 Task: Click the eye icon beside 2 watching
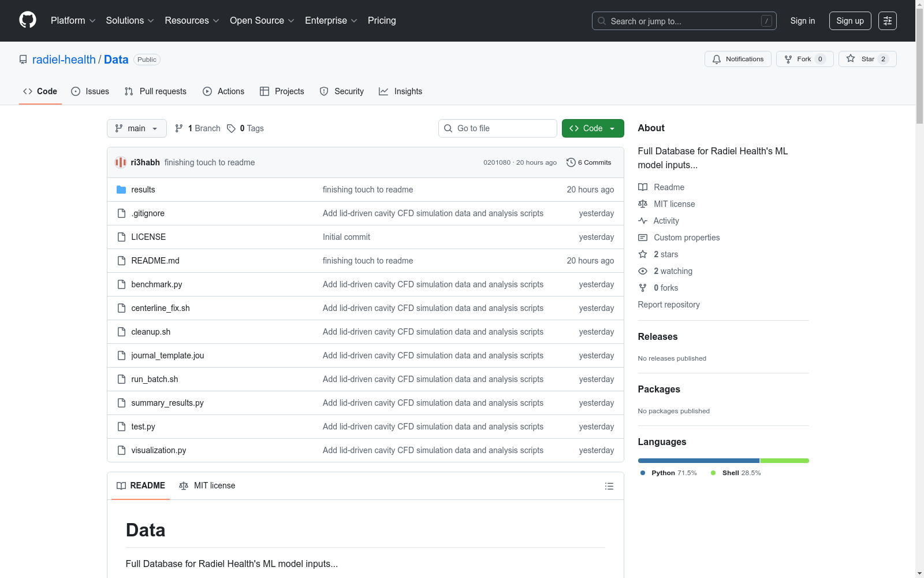pyautogui.click(x=643, y=271)
